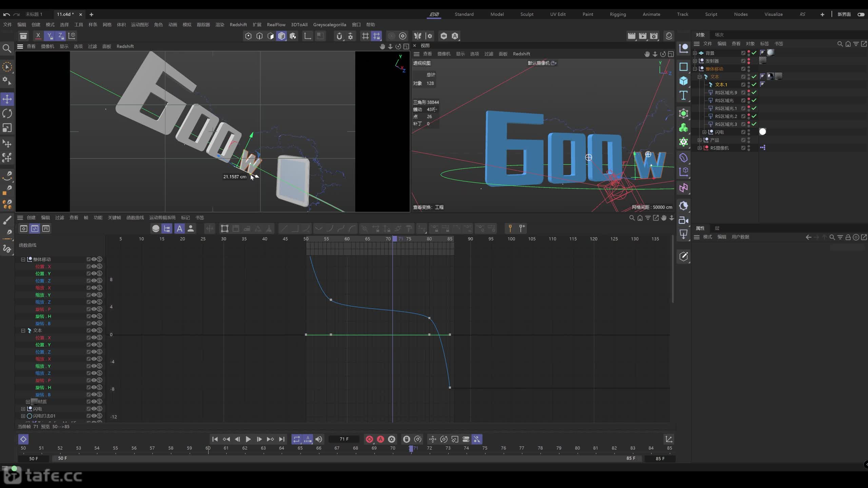Toggle green checkmark of RS区域光.9 object
Screen dimensions: 868x488
coord(754,92)
